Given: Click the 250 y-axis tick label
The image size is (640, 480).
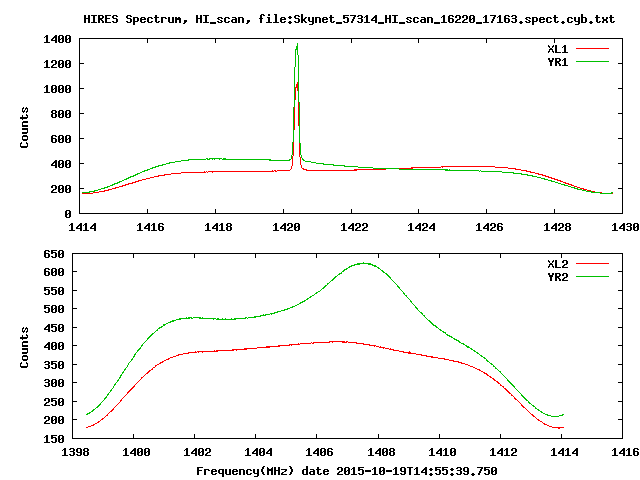Looking at the screenshot, I should [54, 402].
